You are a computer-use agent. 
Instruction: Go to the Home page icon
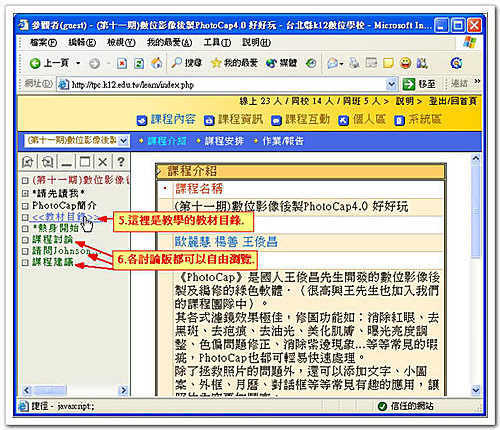click(x=156, y=63)
